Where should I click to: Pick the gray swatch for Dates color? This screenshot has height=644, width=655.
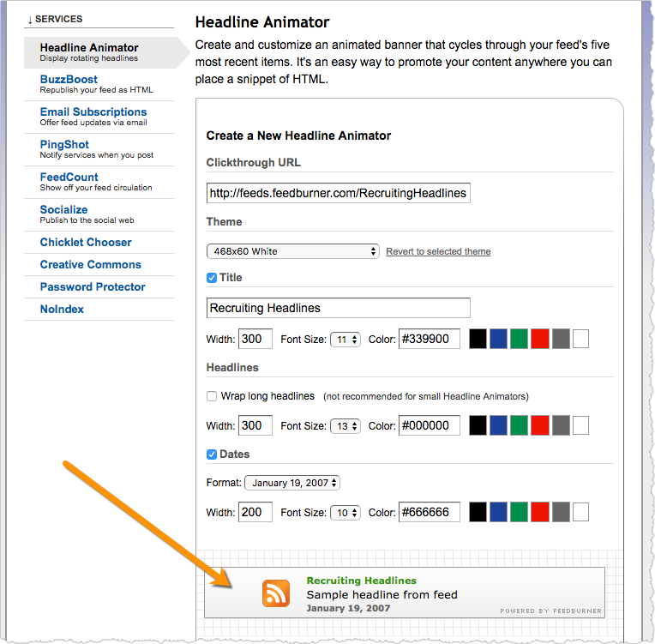click(x=561, y=512)
